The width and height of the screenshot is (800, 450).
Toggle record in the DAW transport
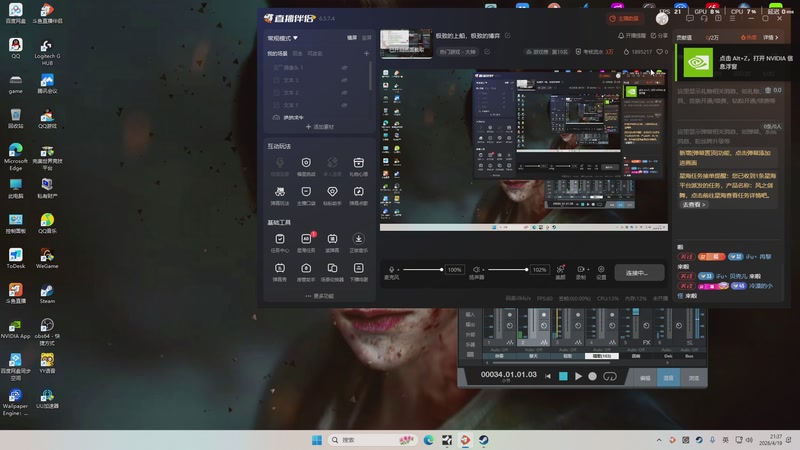click(x=592, y=377)
